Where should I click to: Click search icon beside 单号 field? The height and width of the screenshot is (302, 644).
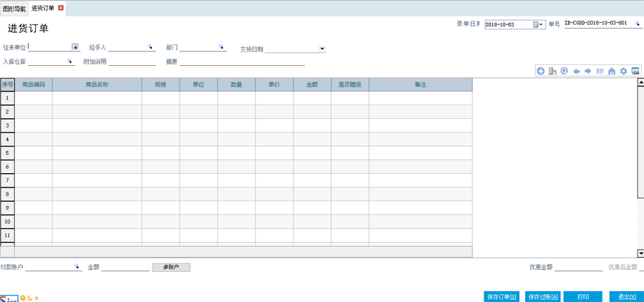[637, 24]
